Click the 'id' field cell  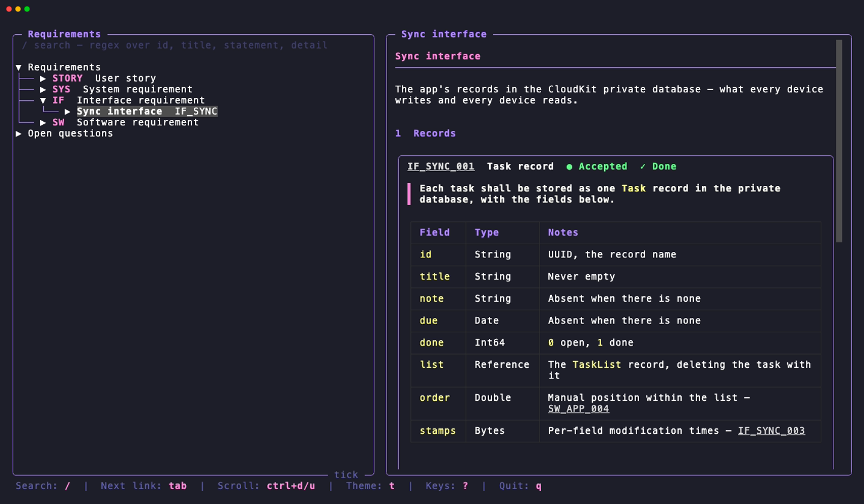[x=438, y=254]
